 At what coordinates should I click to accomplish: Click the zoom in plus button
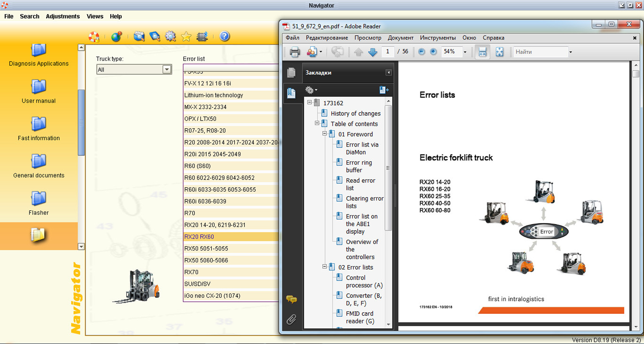pos(433,52)
